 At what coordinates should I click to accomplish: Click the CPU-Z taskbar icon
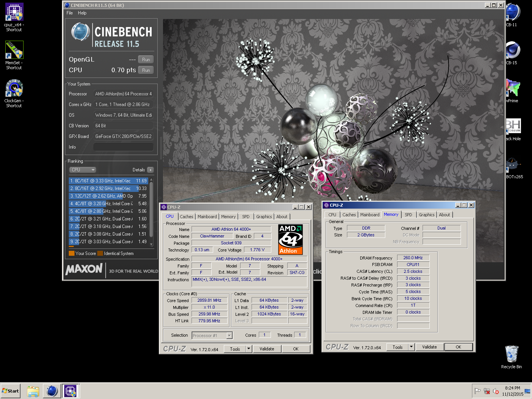coord(70,391)
